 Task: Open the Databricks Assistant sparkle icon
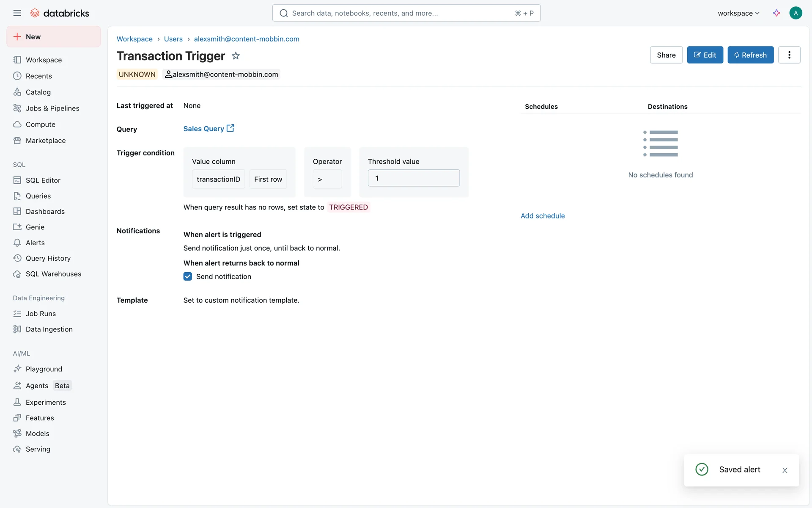[776, 13]
